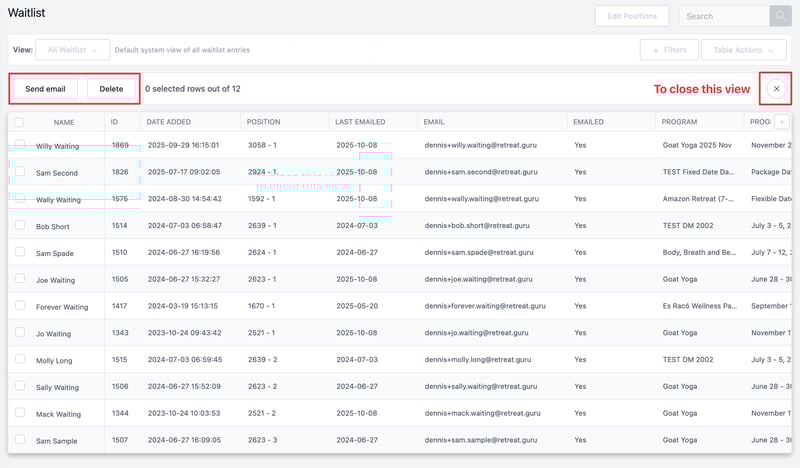
Task: Check the Sally Waiting row checkbox
Action: [20, 386]
